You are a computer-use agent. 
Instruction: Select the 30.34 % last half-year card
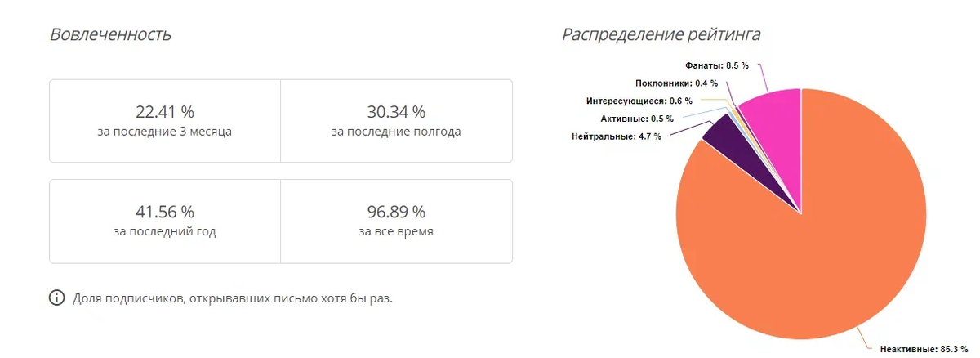tap(396, 121)
